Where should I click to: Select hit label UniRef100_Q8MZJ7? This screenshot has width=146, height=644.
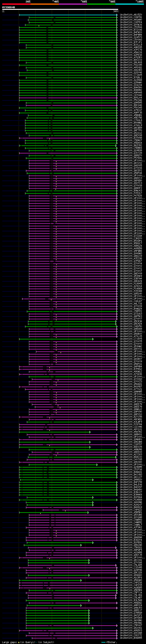(131, 610)
